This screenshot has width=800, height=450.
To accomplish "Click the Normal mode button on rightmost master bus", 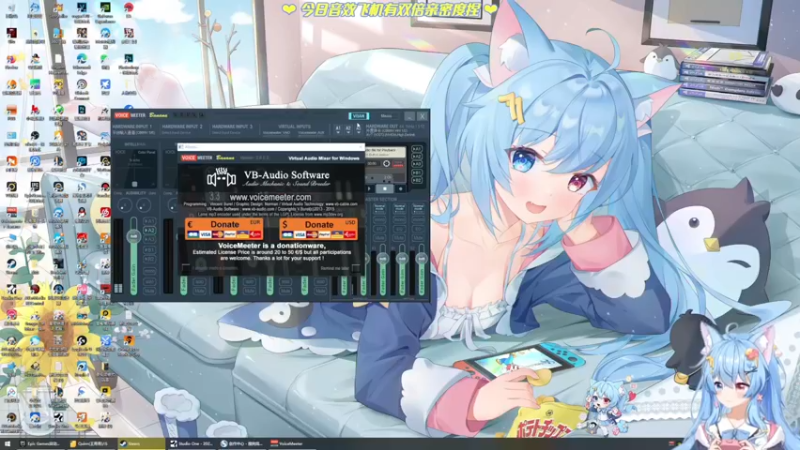I will (418, 208).
